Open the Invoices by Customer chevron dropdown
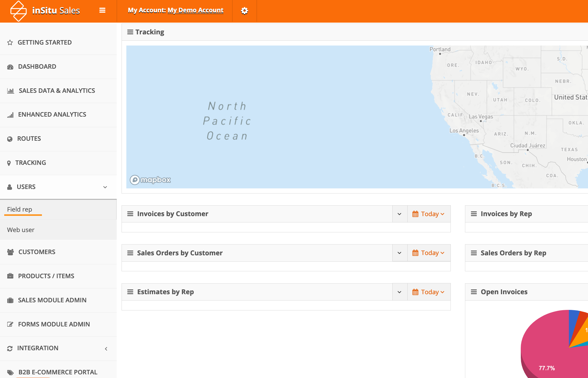This screenshot has width=588, height=378. 400,214
